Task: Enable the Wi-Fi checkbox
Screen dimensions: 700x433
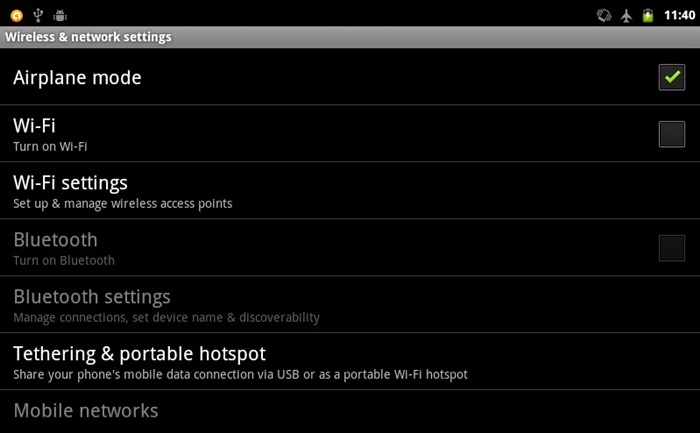Action: [x=671, y=134]
